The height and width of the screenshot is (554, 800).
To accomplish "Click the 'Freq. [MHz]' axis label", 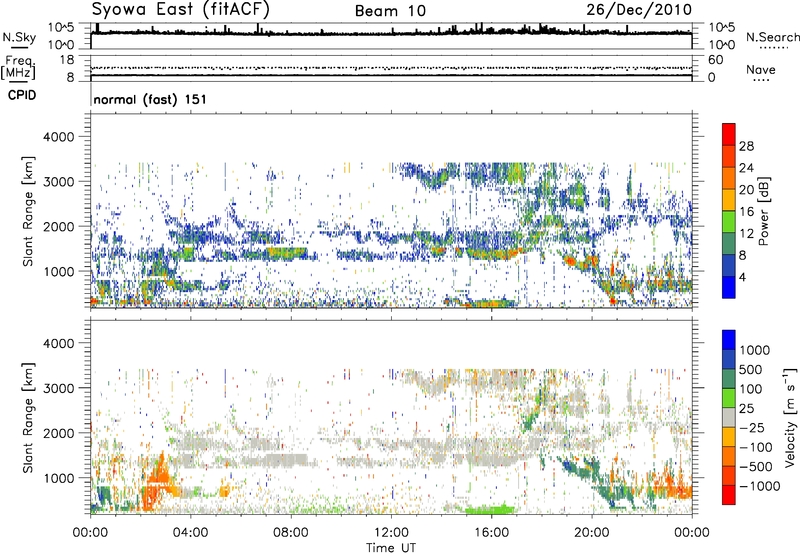I will (x=18, y=67).
